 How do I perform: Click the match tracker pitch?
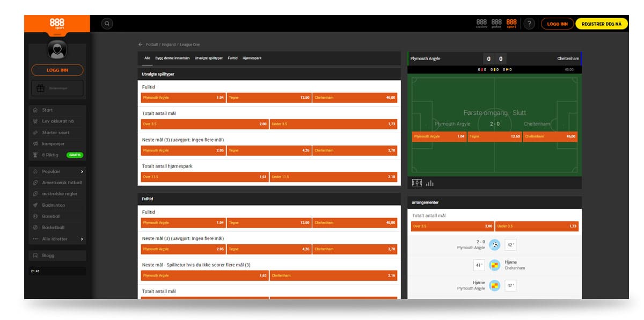[495, 126]
